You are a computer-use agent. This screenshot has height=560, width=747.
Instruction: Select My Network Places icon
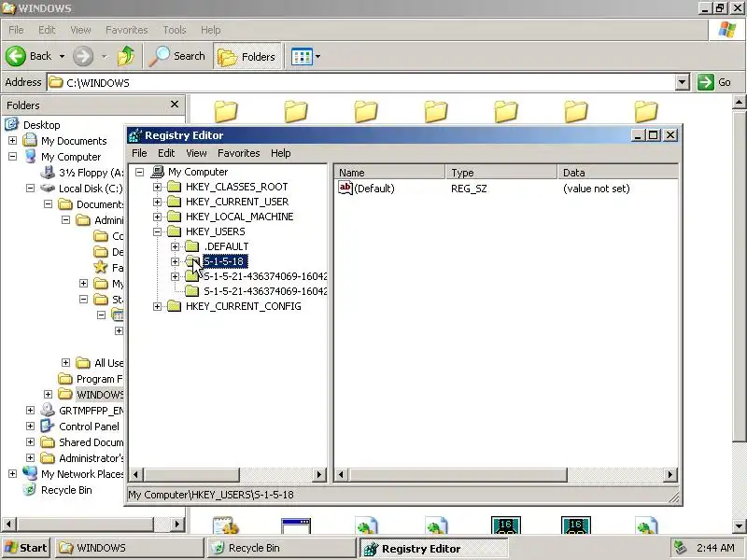[x=30, y=473]
